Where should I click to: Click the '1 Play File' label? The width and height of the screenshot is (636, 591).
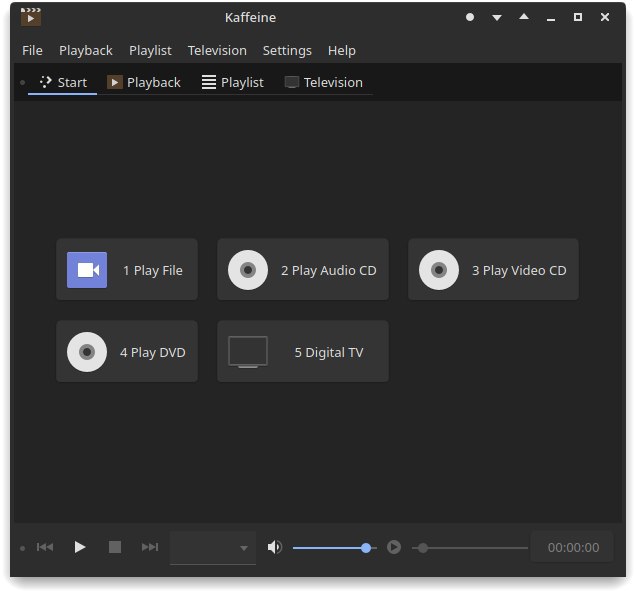[153, 271]
